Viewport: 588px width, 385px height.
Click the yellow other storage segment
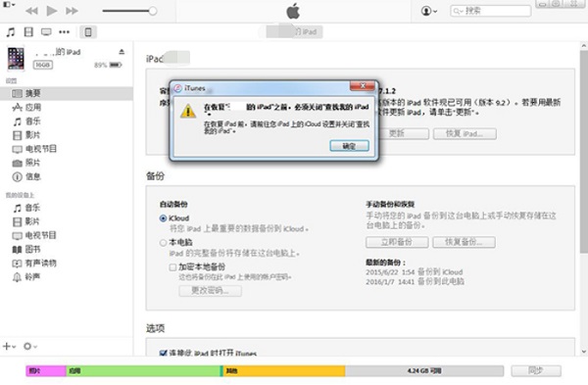[284, 370]
